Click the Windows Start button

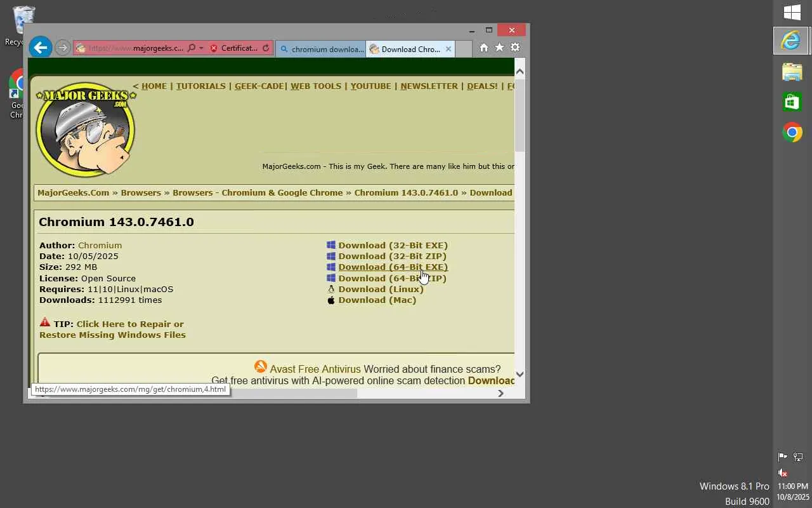click(792, 13)
